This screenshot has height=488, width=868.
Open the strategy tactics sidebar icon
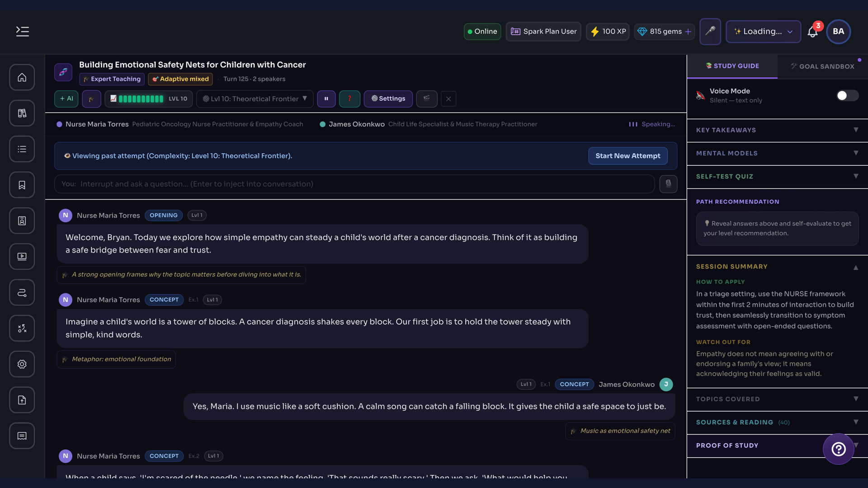click(22, 328)
